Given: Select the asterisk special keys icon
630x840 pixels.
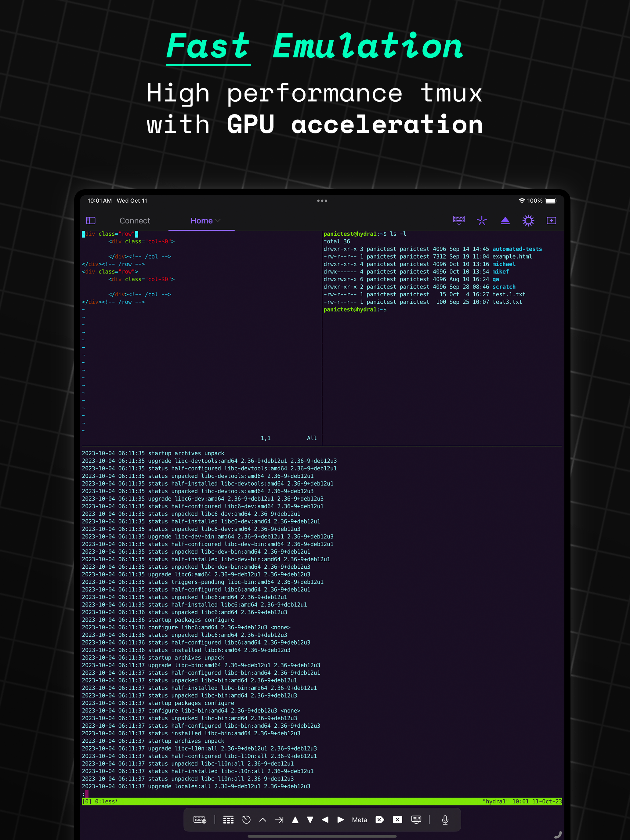Looking at the screenshot, I should tap(482, 220).
